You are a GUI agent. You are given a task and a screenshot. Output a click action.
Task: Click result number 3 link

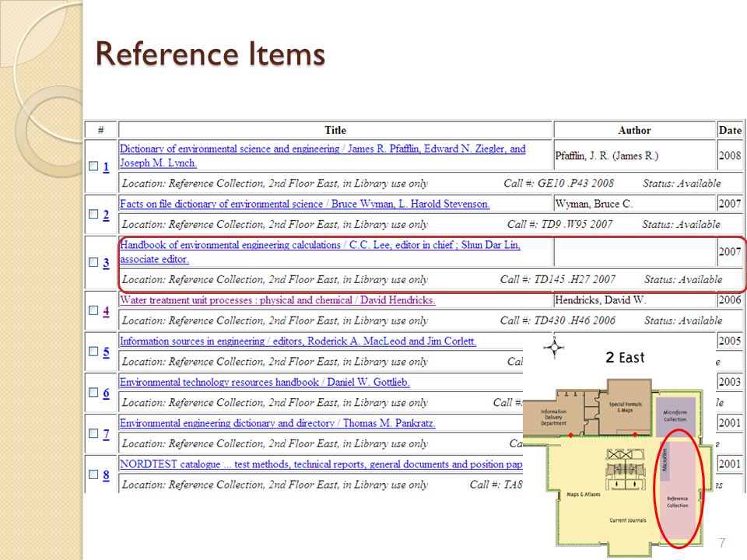click(x=106, y=263)
